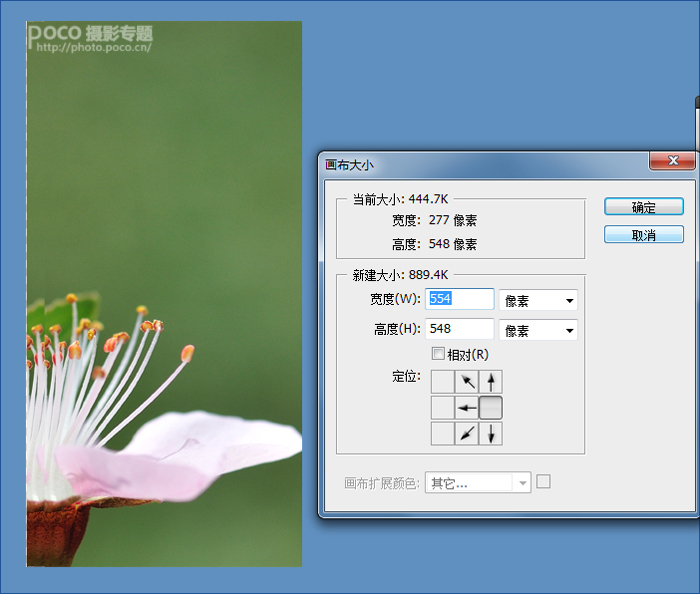Open the 画布扩展颜色 dropdown
Viewport: 700px width, 594px height.
[478, 482]
